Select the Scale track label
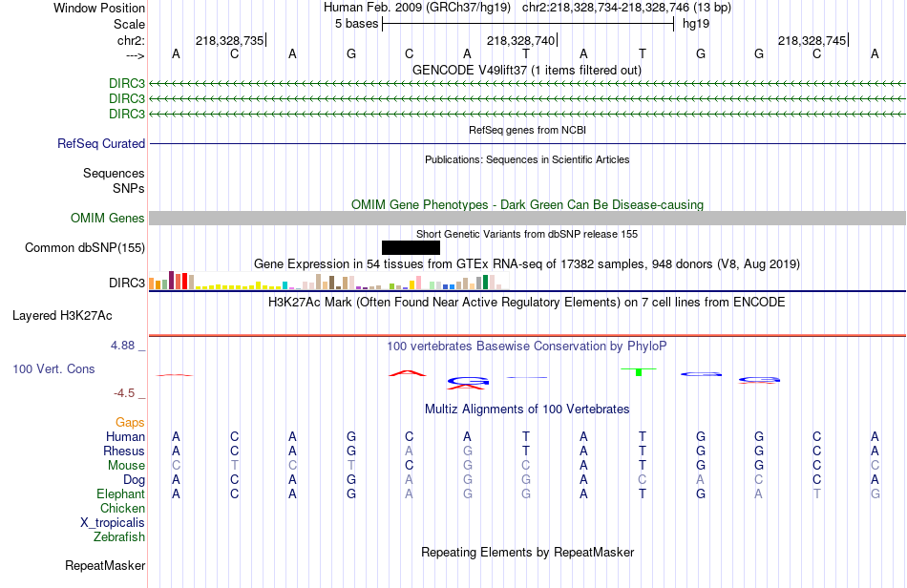 point(129,24)
